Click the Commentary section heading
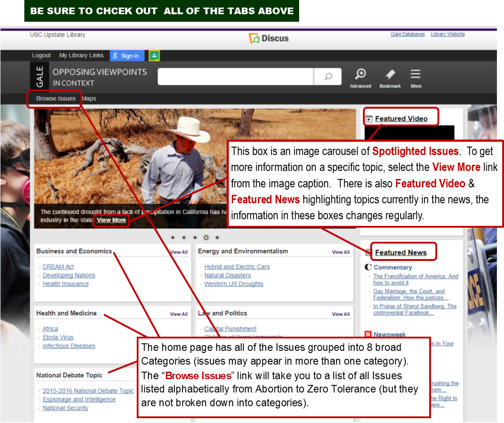Viewport: 504px width, 423px height. click(x=392, y=268)
